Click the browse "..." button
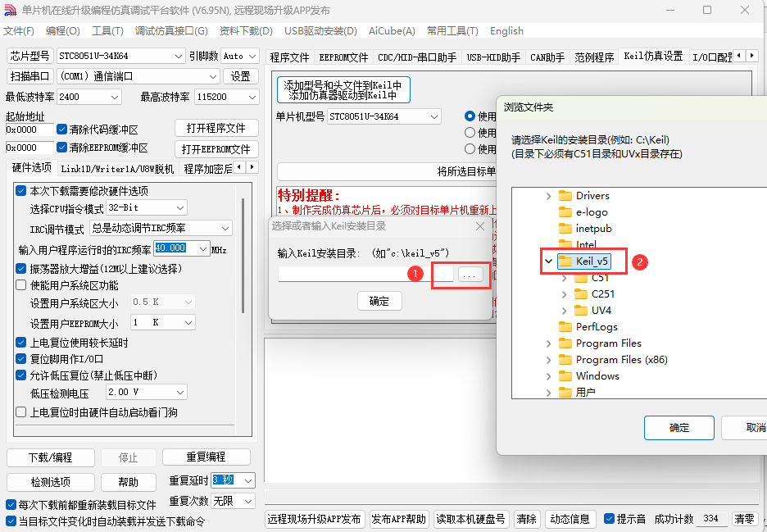This screenshot has height=532, width=767. 470,275
